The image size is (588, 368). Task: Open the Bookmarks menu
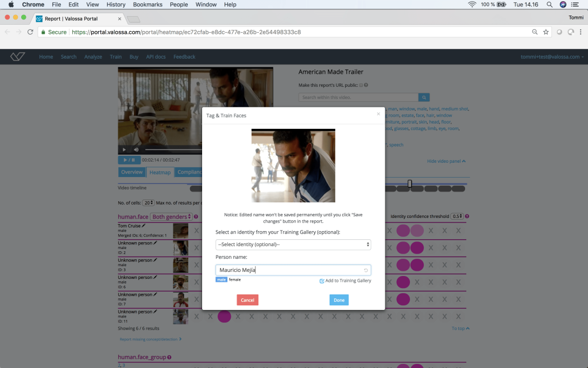tap(148, 5)
